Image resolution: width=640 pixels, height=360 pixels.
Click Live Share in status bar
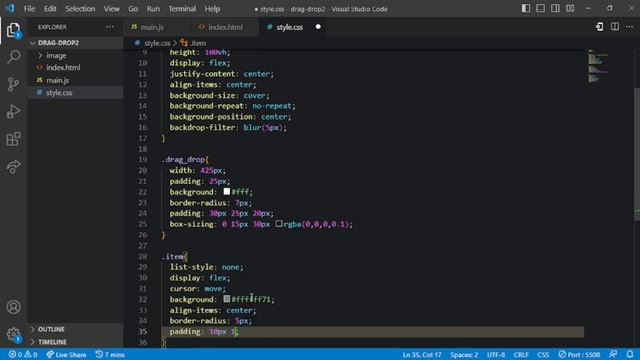click(x=66, y=354)
